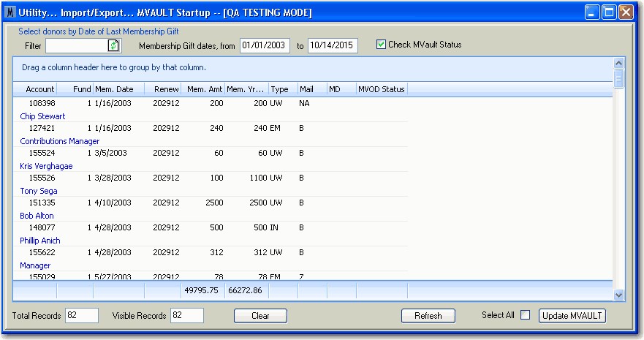Select account 108398 row
The height and width of the screenshot is (340, 644).
[x=211, y=103]
